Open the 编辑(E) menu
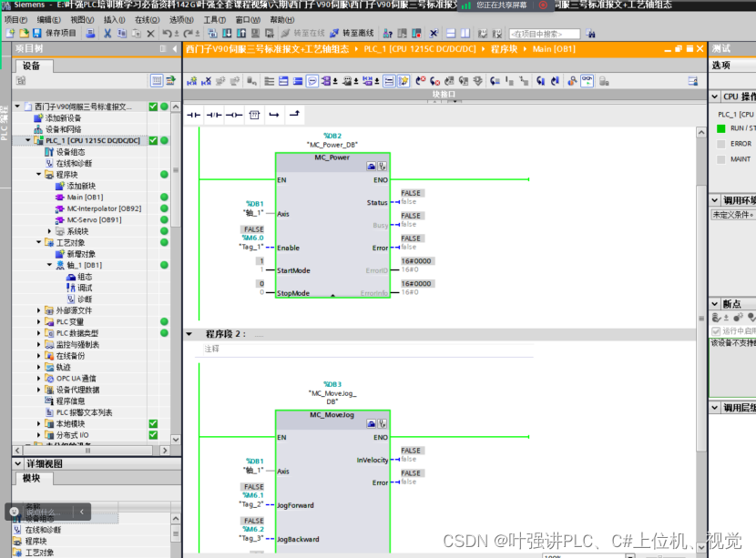Image resolution: width=756 pixels, height=558 pixels. 48,20
